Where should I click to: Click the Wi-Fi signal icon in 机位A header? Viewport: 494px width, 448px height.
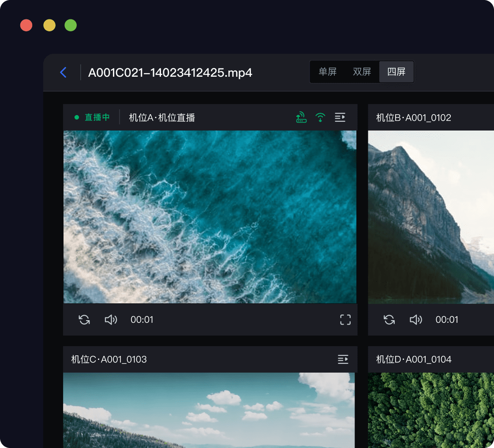point(320,118)
